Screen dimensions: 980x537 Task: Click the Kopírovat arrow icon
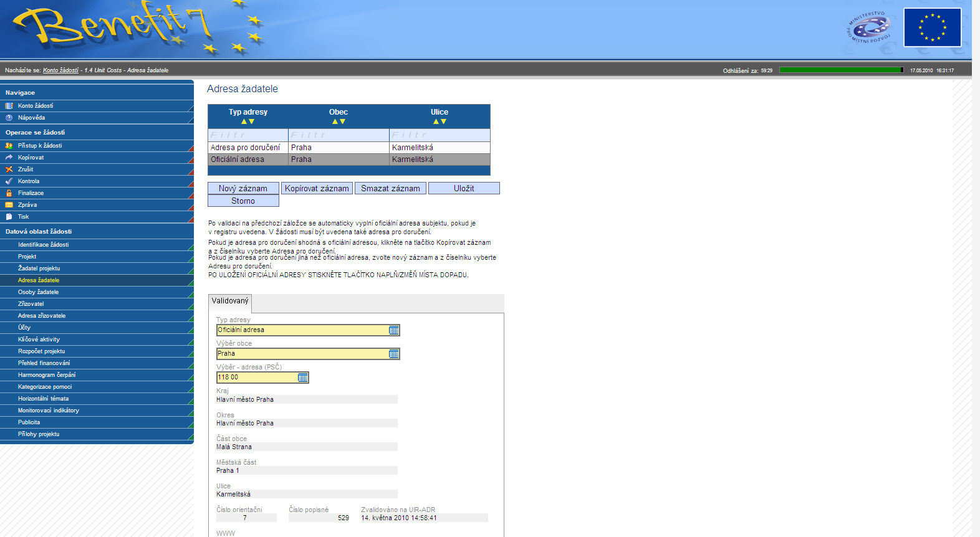coord(9,158)
